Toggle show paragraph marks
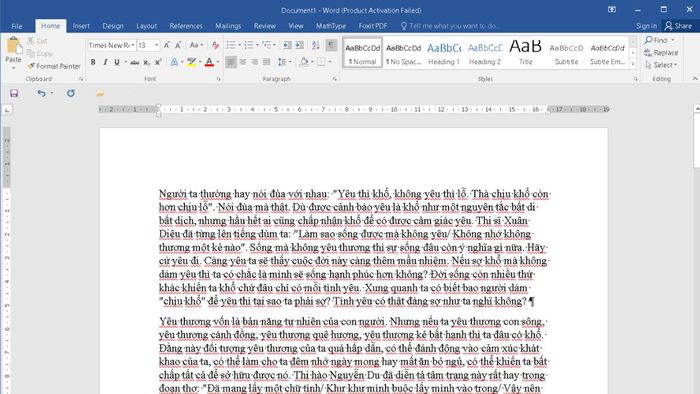Viewport: 700px width, 394px height. (331, 45)
